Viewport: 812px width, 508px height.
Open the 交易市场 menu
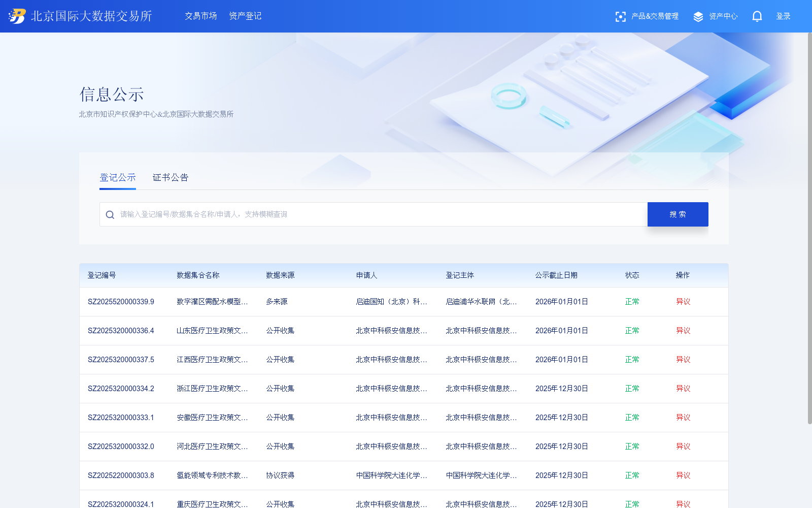click(x=200, y=16)
